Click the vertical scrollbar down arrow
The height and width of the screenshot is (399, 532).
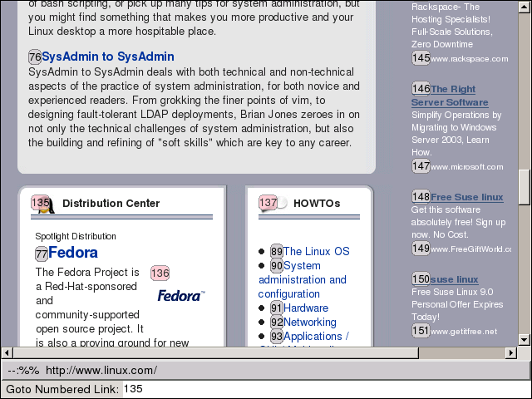(525, 339)
